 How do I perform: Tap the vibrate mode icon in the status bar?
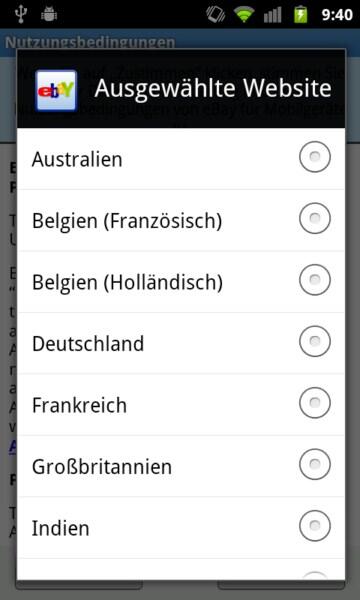point(216,15)
